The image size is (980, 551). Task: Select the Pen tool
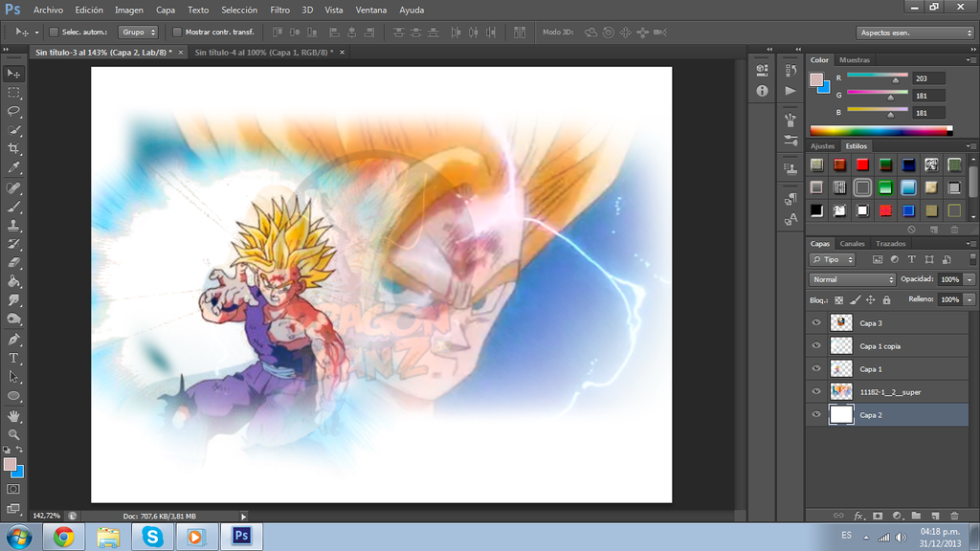(x=13, y=340)
